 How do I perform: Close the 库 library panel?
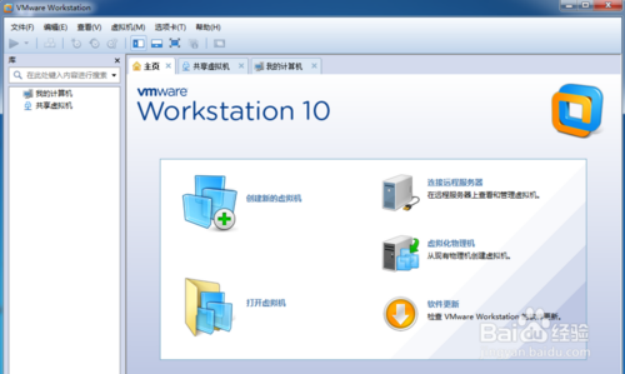[x=117, y=60]
